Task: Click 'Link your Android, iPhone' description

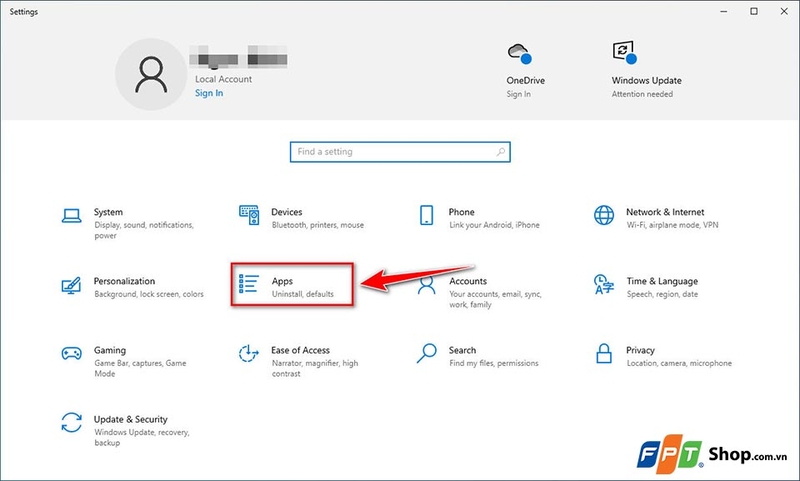Action: pyautogui.click(x=494, y=225)
